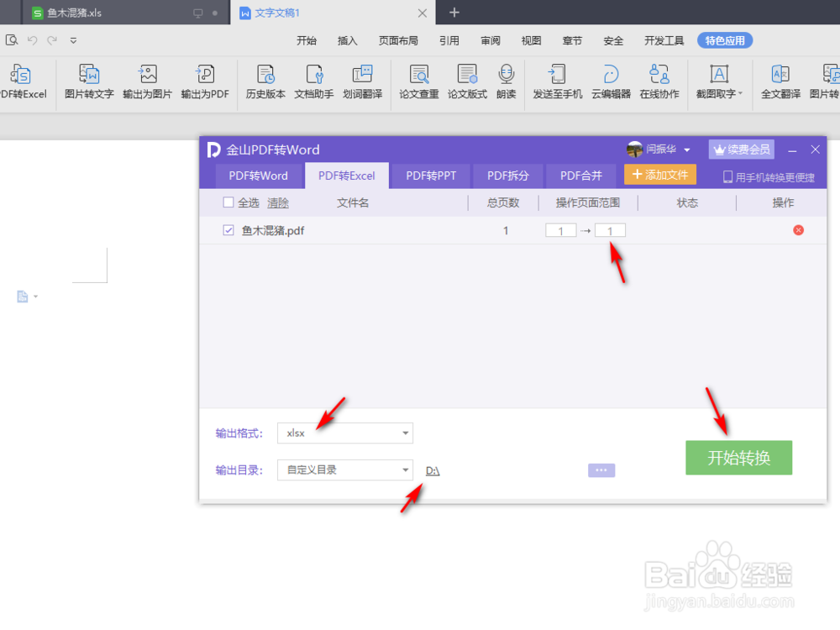Click the 鱼木混猪.pdf file name

tap(273, 231)
